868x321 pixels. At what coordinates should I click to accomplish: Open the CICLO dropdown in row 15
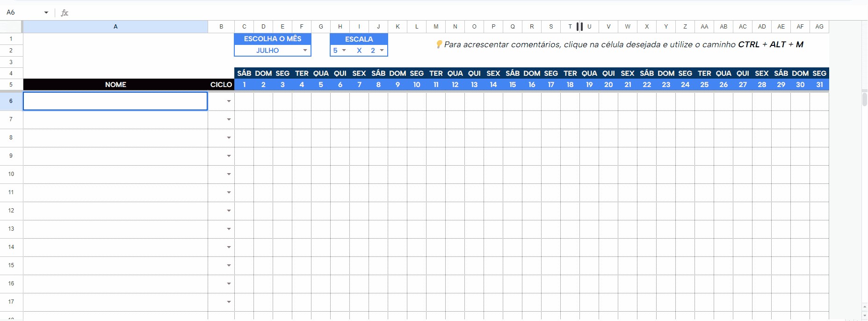[229, 265]
